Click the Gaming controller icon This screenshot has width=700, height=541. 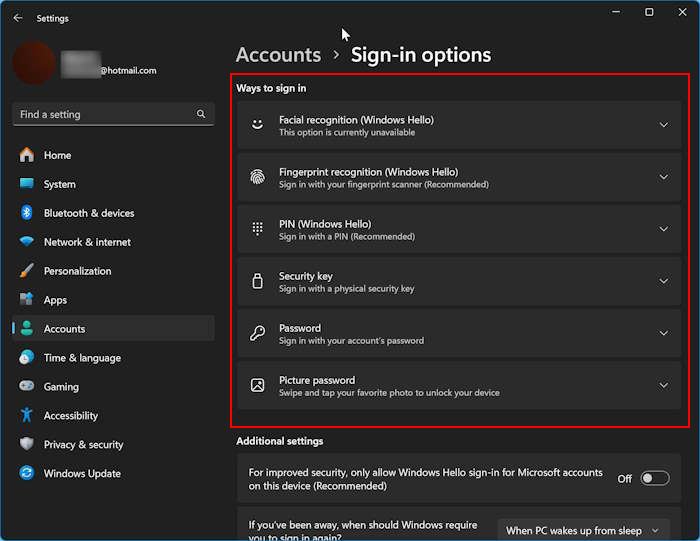point(27,386)
